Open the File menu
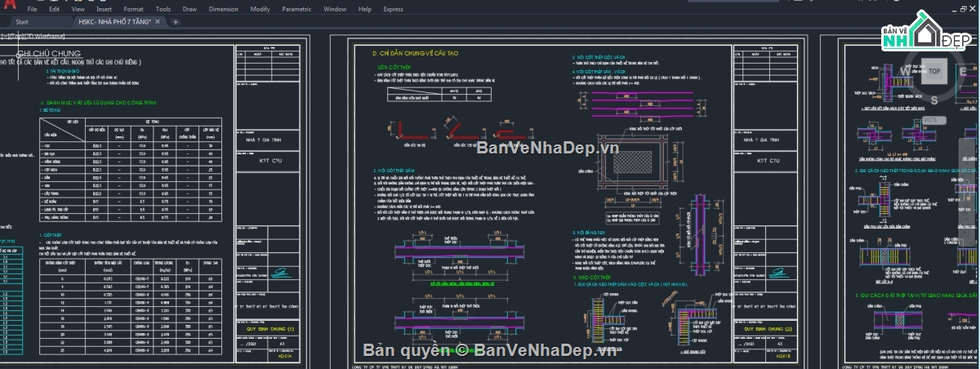This screenshot has width=980, height=369. (x=32, y=9)
